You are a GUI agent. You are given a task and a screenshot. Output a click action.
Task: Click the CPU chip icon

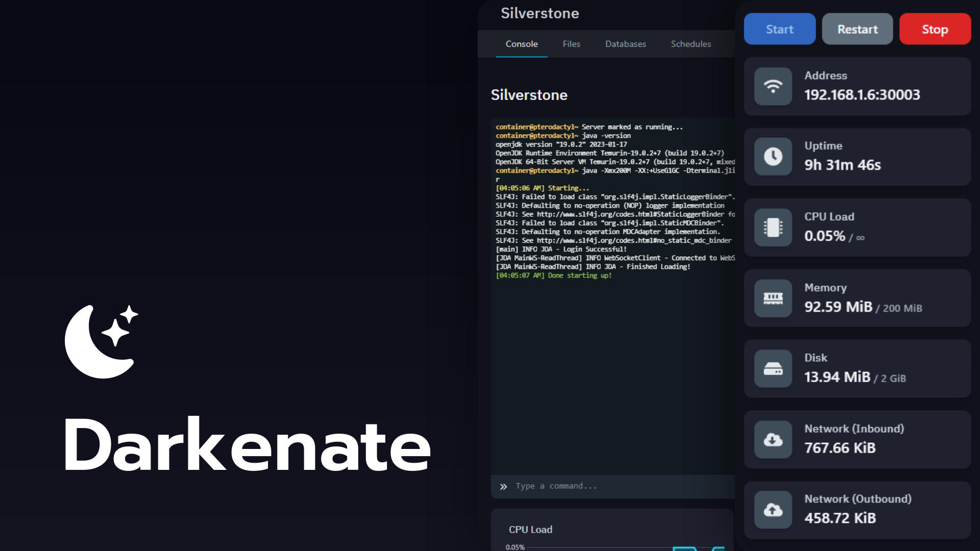[773, 228]
